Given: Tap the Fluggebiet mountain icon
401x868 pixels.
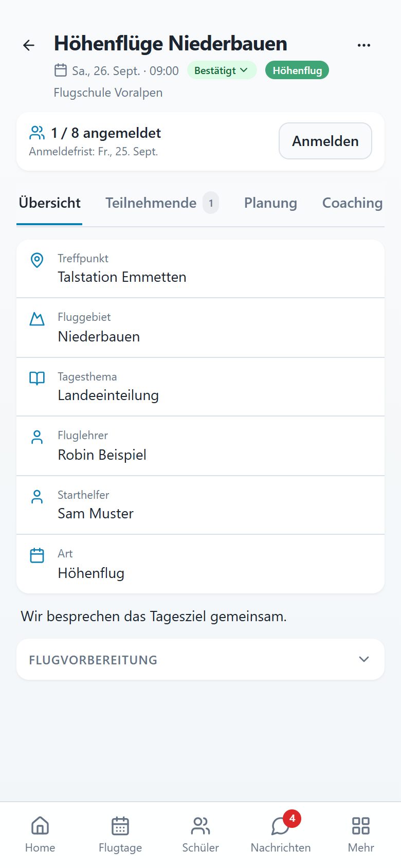Looking at the screenshot, I should (x=37, y=319).
